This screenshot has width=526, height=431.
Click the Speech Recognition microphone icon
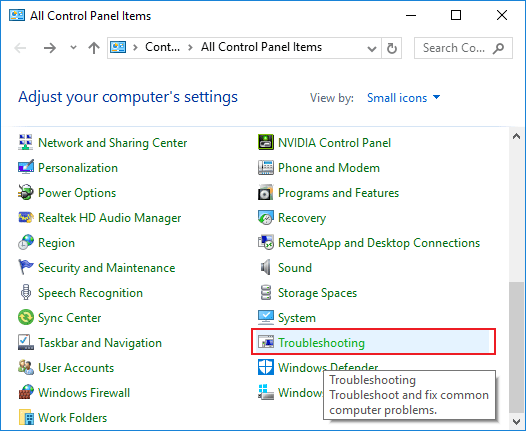coord(25,292)
